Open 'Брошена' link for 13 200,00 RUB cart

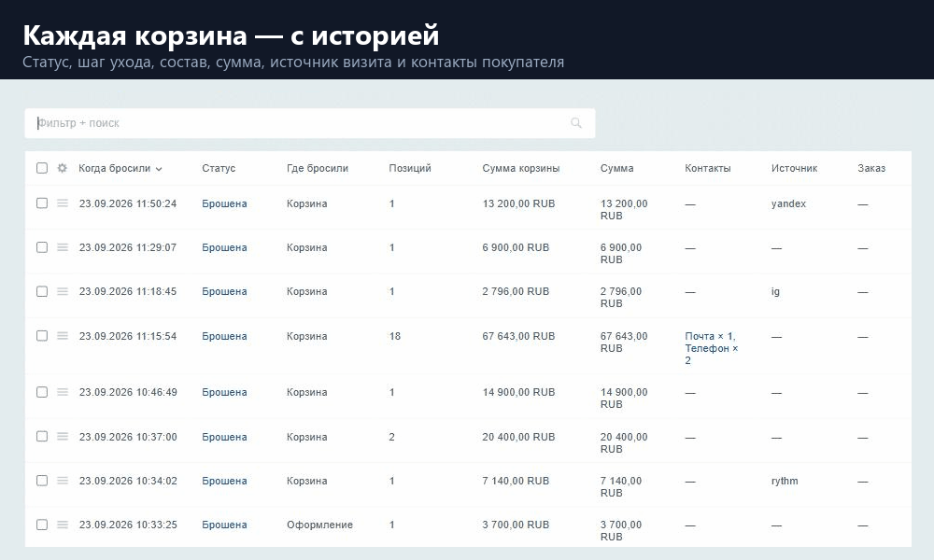(224, 203)
